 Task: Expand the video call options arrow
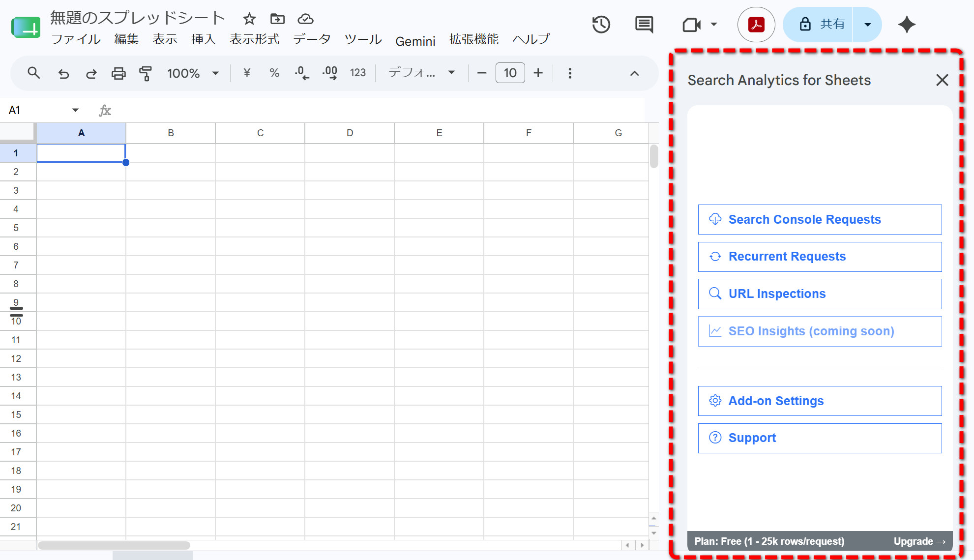pyautogui.click(x=714, y=25)
